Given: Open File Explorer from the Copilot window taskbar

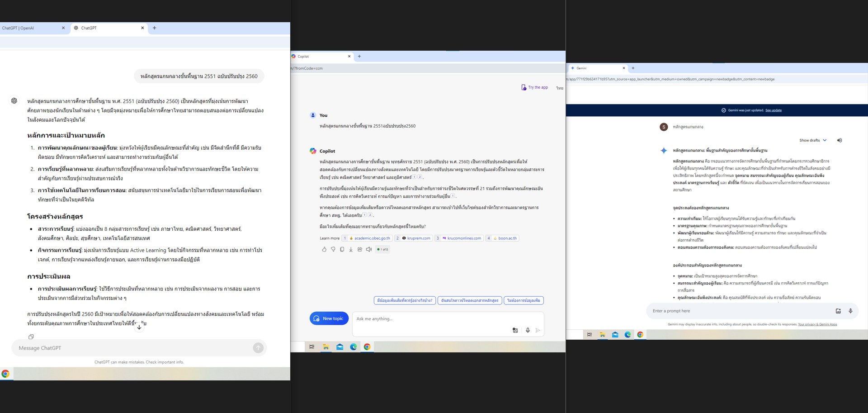Looking at the screenshot, I should pyautogui.click(x=325, y=347).
